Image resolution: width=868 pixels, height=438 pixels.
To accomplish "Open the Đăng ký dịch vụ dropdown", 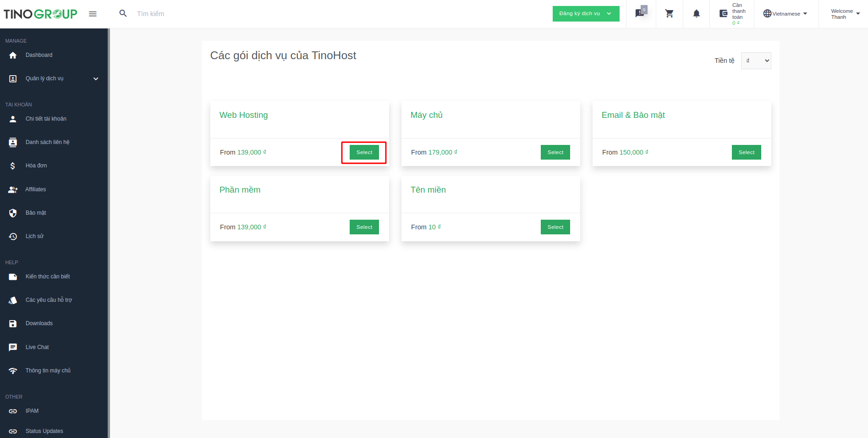I will [x=586, y=14].
